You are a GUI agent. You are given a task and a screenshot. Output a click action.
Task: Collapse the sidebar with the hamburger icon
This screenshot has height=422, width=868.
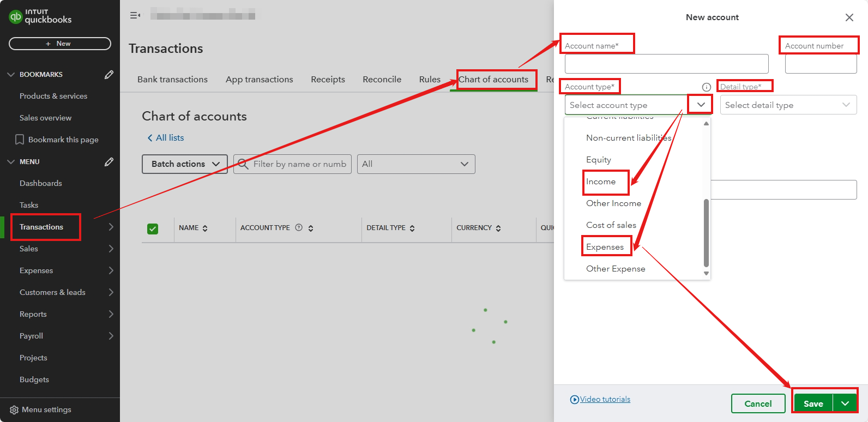point(135,15)
